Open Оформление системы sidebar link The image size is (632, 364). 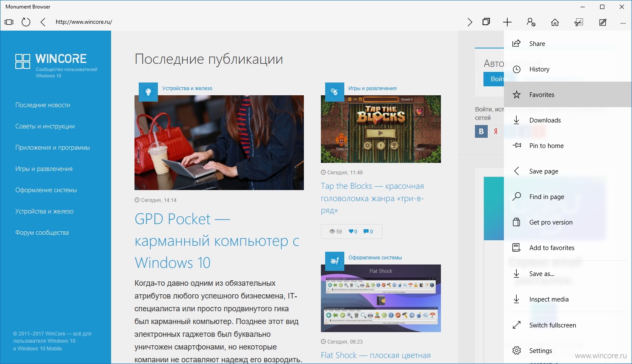[x=46, y=190]
